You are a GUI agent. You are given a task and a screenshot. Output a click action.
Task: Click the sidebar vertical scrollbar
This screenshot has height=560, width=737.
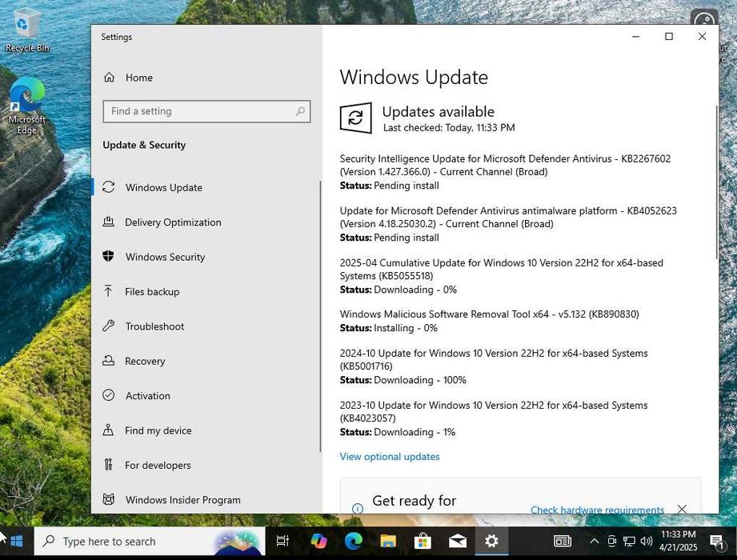(320, 316)
